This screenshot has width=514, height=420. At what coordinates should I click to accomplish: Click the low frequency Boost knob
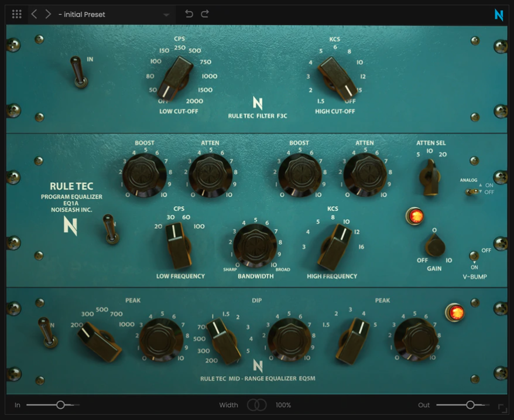[x=144, y=175]
